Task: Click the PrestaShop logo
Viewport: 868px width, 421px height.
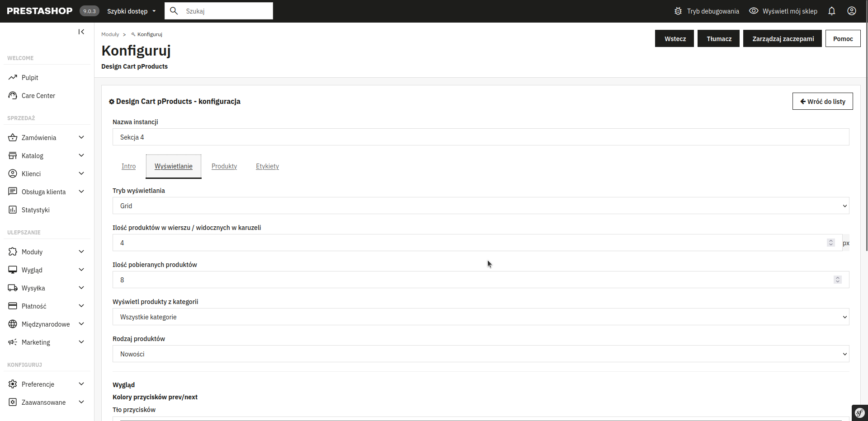Action: tap(40, 11)
